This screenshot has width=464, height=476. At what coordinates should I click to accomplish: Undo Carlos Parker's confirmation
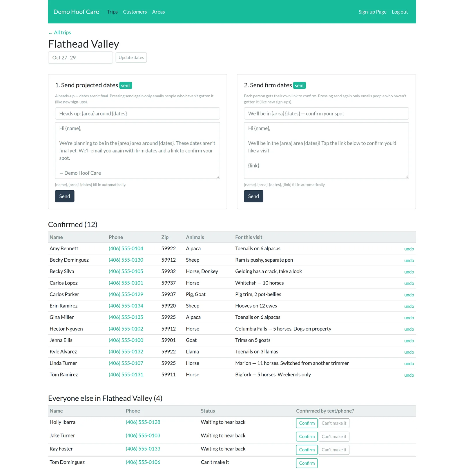click(x=409, y=295)
